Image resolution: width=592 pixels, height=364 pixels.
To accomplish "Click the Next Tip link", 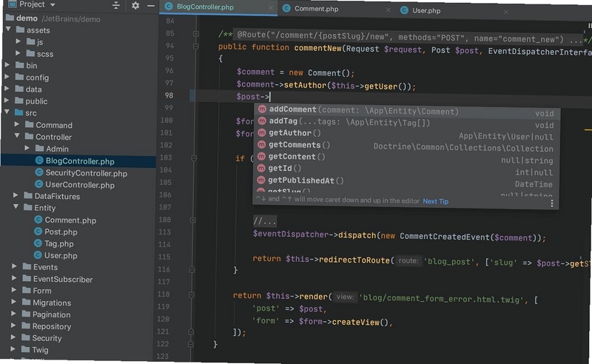I will pos(436,201).
